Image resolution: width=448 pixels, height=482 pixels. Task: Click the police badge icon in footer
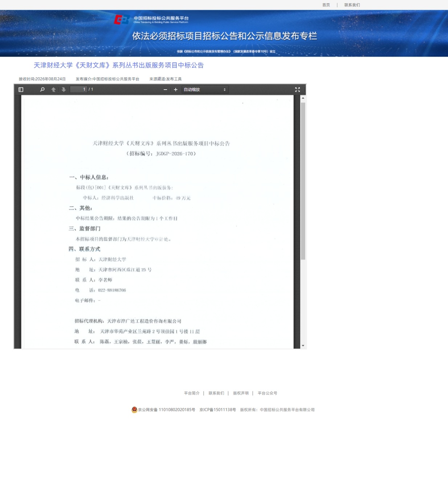134,410
